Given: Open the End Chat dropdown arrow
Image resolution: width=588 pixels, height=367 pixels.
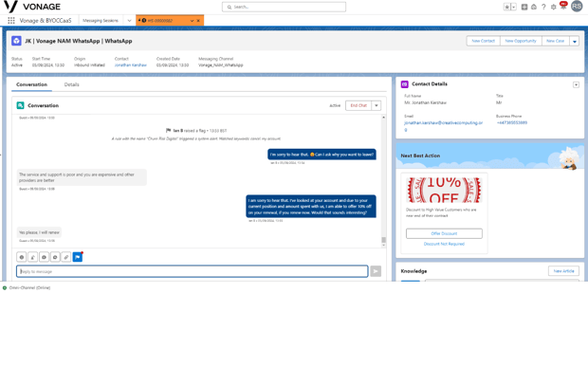Looking at the screenshot, I should pos(377,105).
